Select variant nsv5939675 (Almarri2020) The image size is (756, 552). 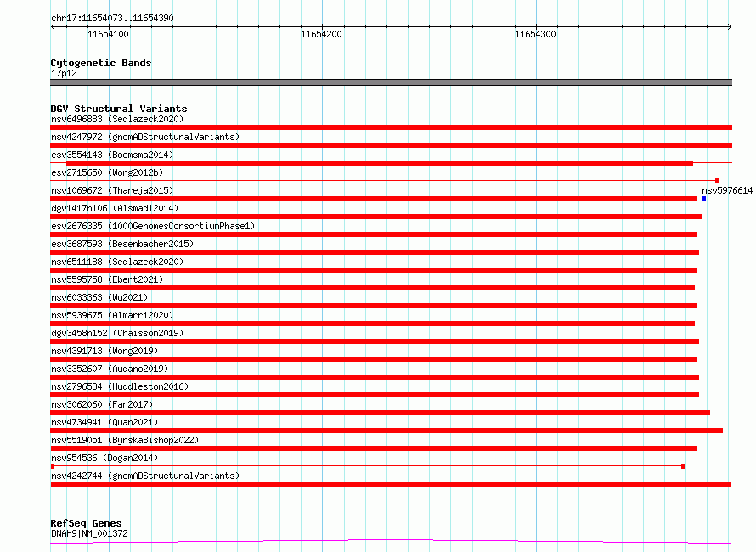[x=112, y=315]
